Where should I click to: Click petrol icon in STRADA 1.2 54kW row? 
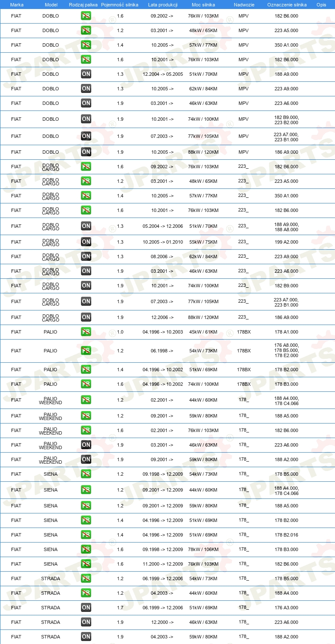pyautogui.click(x=86, y=578)
